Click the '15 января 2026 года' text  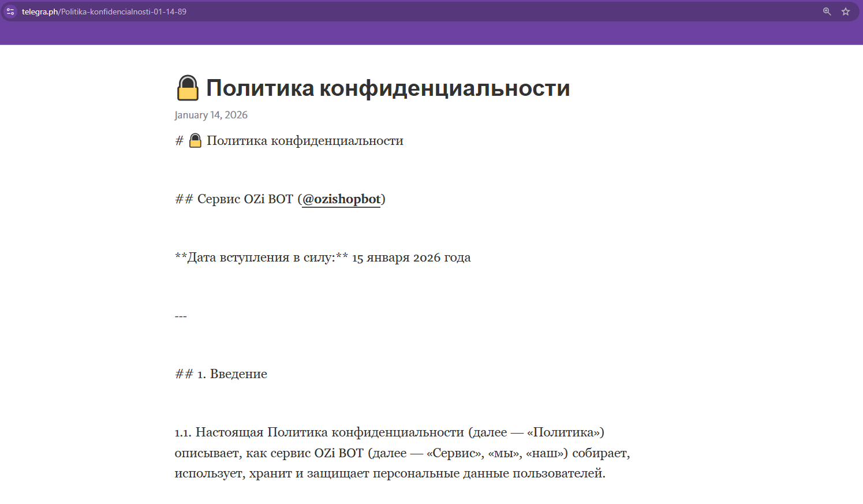click(x=412, y=257)
